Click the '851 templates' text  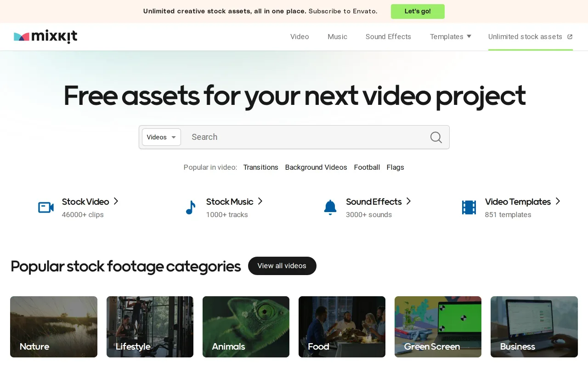point(508,215)
